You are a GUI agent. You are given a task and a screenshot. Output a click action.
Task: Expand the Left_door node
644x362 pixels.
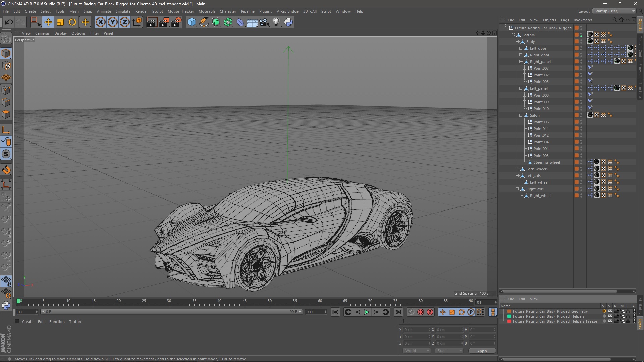click(521, 48)
